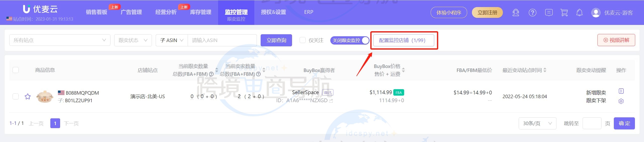Open the 监控管理 menu
The height and width of the screenshot is (142, 644).
point(236,12)
